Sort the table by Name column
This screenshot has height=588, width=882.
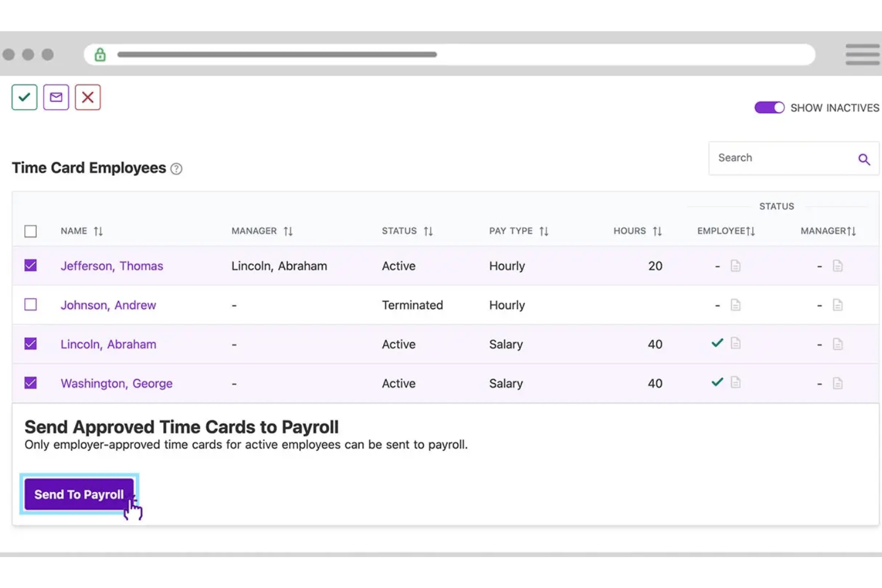[98, 231]
